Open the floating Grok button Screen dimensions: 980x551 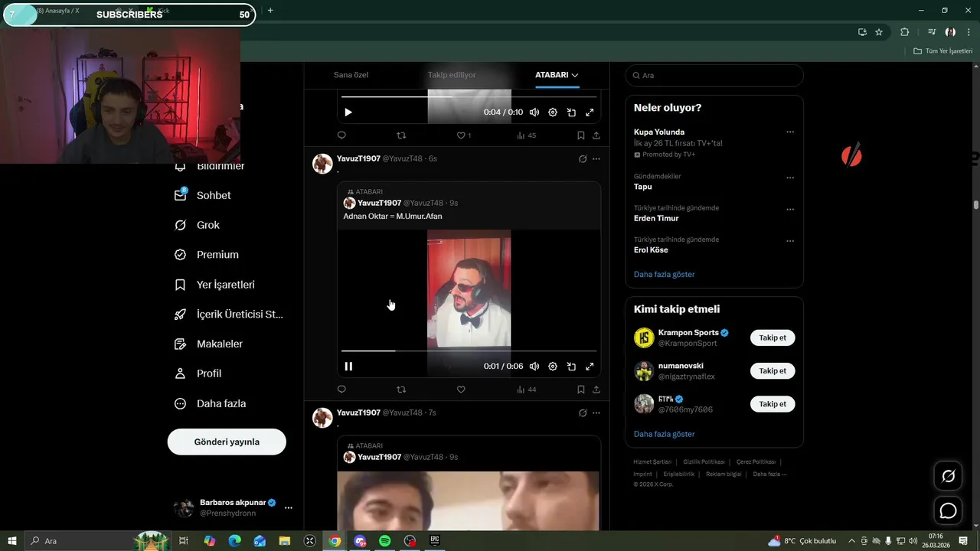click(x=948, y=476)
